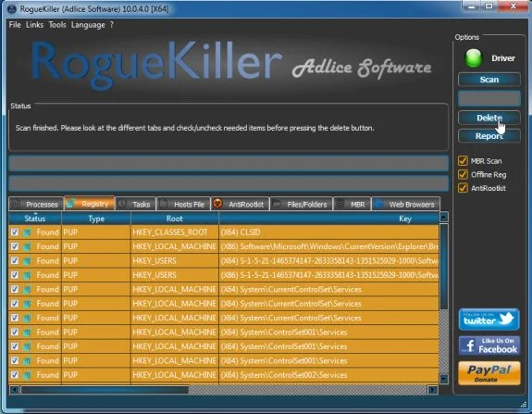Select the (X64) S-1-5-21 key cell
Screen dimensions: 532x414
pos(329,261)
